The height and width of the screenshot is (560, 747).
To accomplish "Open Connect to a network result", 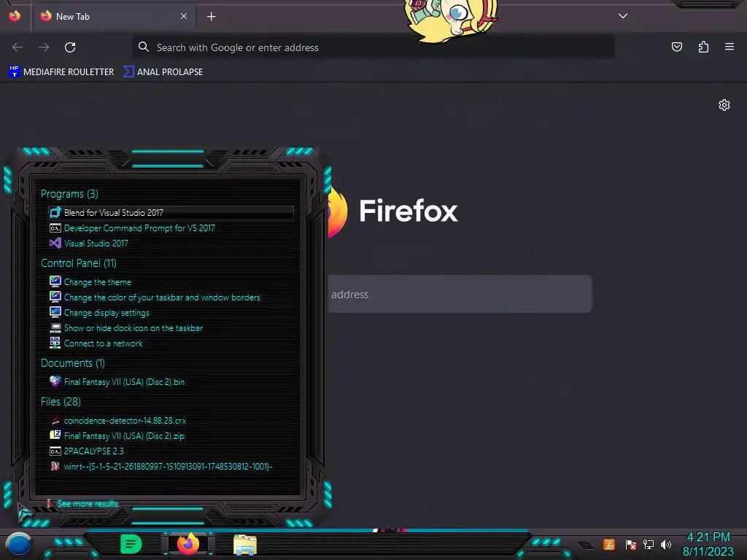I will 103,343.
